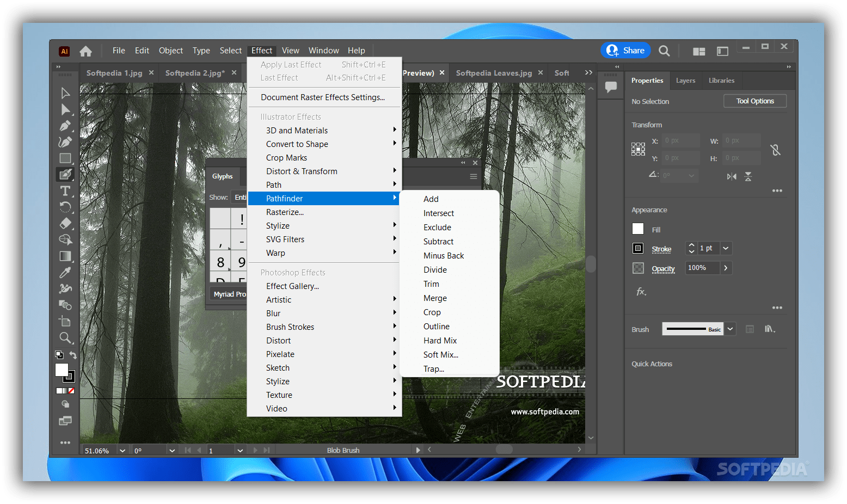847x504 pixels.
Task: Show more document tabs chevron
Action: [588, 72]
